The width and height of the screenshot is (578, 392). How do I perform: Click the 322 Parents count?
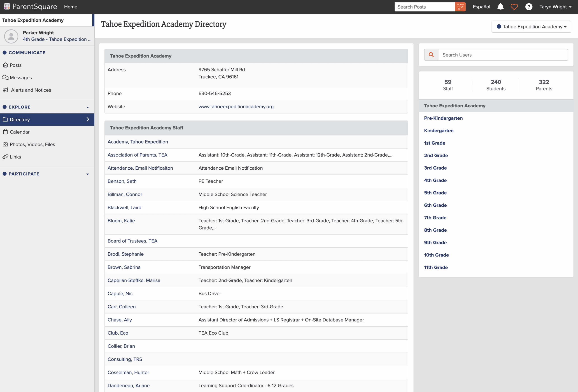[544, 85]
